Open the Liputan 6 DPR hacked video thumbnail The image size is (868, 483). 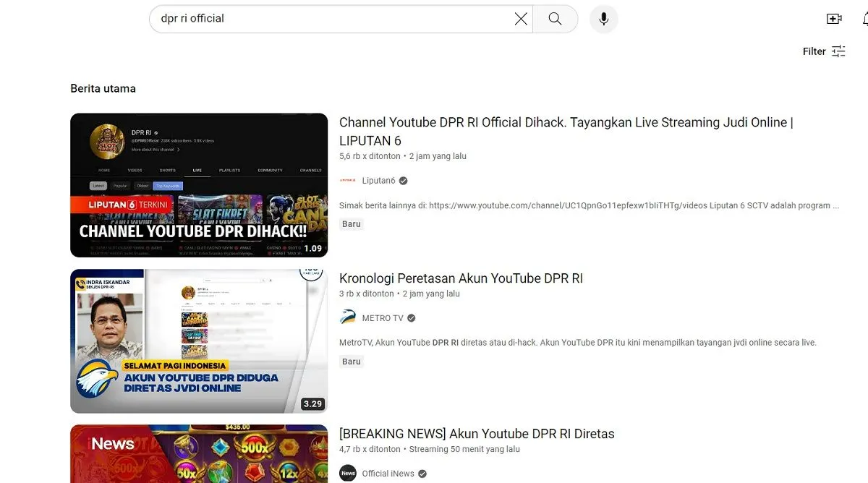[x=199, y=185]
